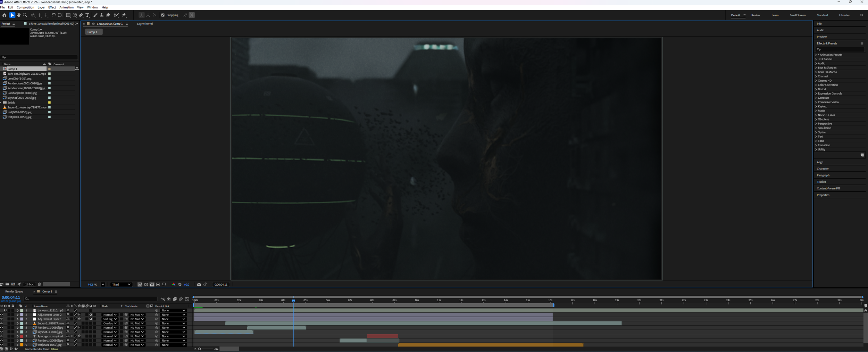Select the Zoom tool

point(25,15)
